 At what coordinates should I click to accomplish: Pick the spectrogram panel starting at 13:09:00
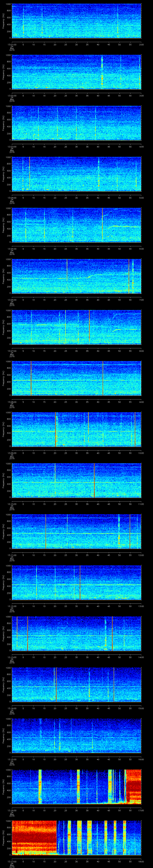tap(76, 430)
